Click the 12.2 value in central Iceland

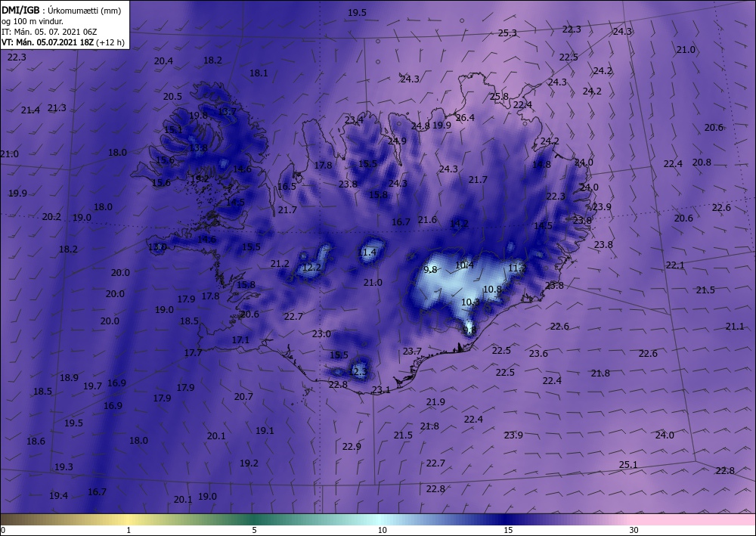[x=311, y=267]
